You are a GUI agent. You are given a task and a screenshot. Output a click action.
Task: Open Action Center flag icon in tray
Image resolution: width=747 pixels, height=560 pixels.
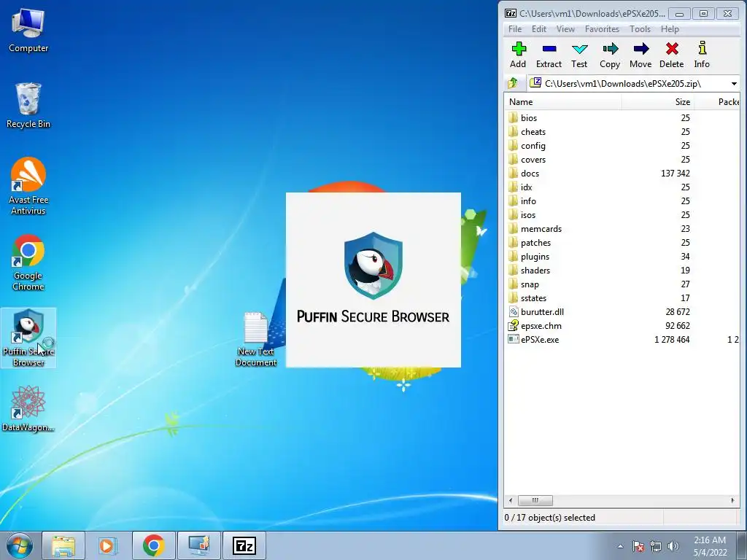click(x=638, y=546)
